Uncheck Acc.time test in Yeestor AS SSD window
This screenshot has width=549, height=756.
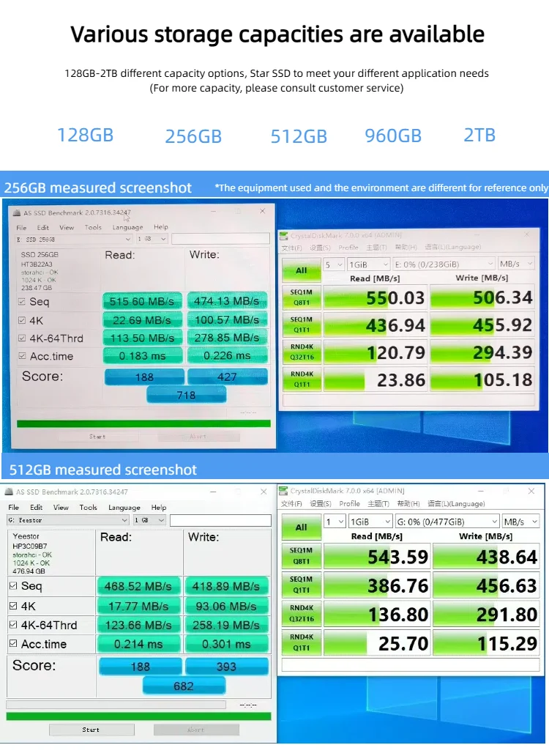pyautogui.click(x=13, y=643)
